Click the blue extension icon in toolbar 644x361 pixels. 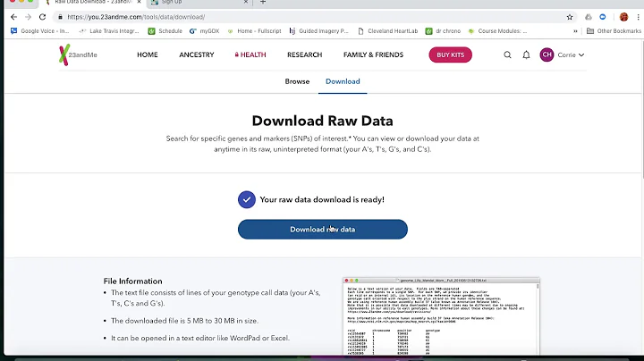(x=603, y=17)
